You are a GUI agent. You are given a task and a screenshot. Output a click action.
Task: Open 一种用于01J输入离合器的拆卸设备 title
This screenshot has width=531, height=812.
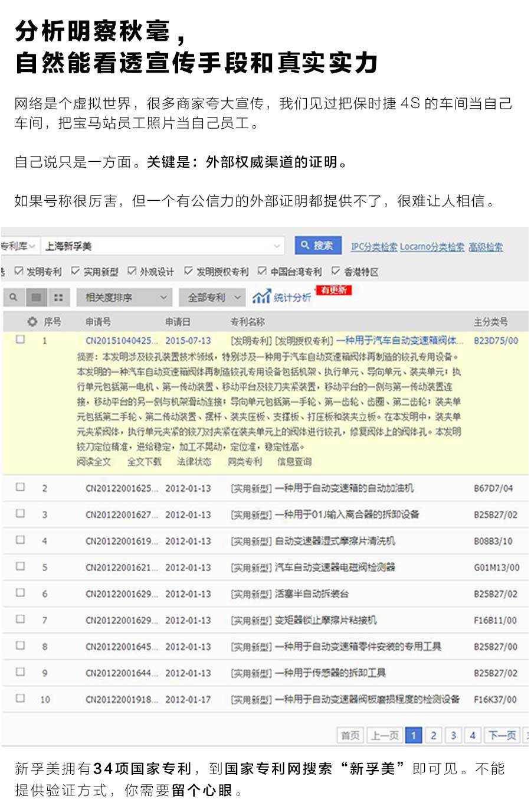coord(347,514)
